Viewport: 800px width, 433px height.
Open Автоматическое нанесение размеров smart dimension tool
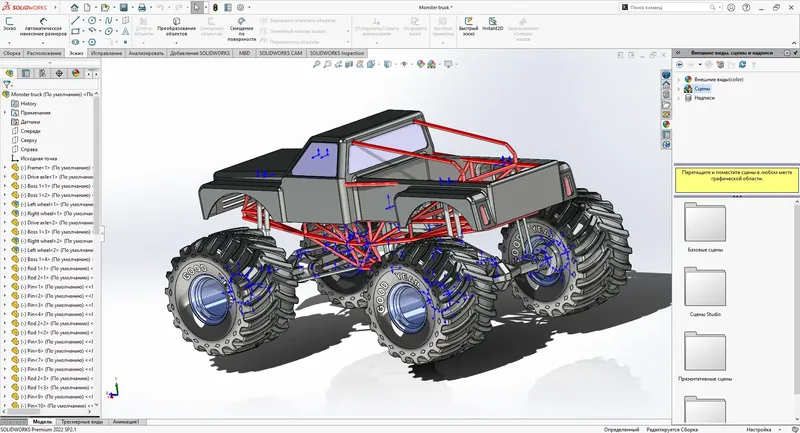45,27
